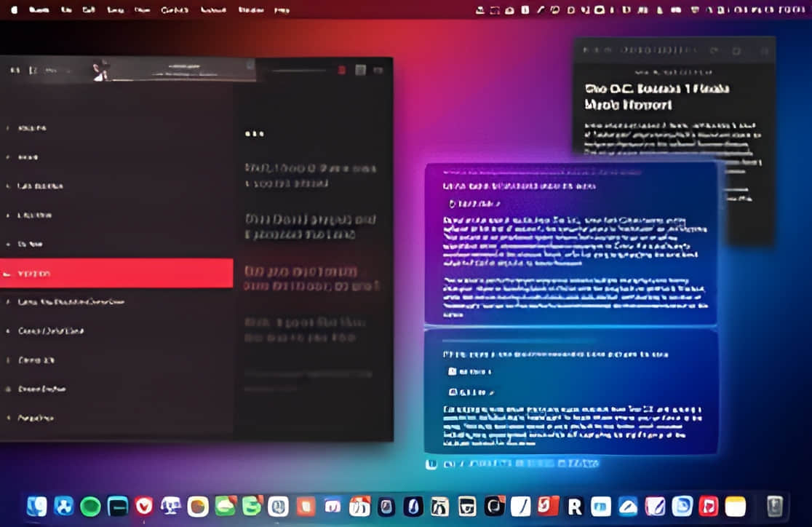The width and height of the screenshot is (812, 527).
Task: Click the rightmost icon in music player toolbar
Action: click(x=378, y=70)
